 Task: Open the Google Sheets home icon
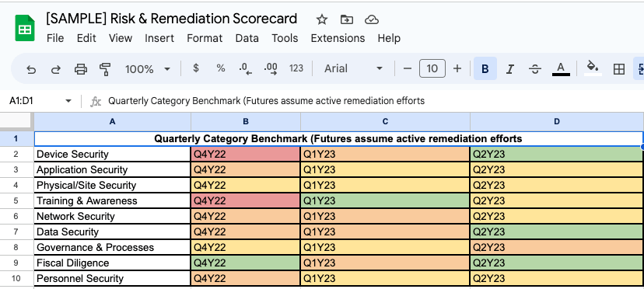coord(25,28)
